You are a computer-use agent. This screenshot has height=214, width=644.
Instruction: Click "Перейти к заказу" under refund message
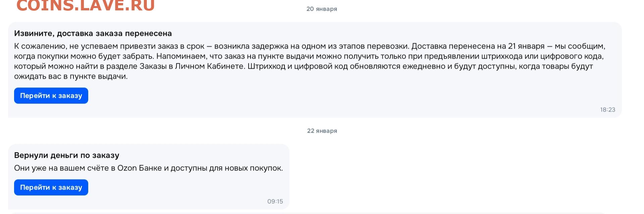51,188
